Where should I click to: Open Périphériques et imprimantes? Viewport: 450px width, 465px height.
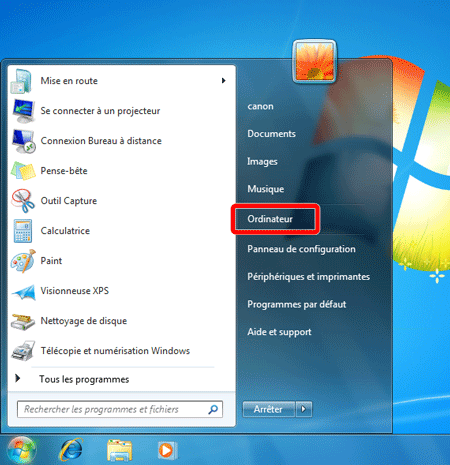pyautogui.click(x=308, y=277)
